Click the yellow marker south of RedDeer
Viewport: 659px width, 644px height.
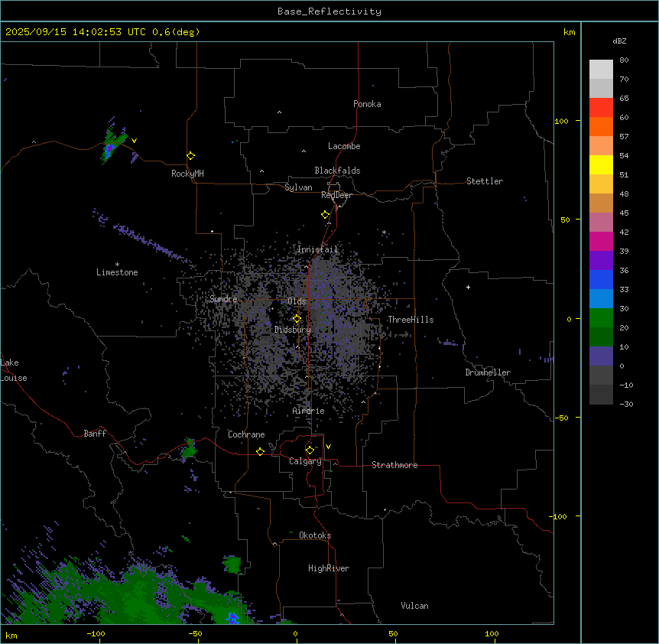click(x=325, y=214)
